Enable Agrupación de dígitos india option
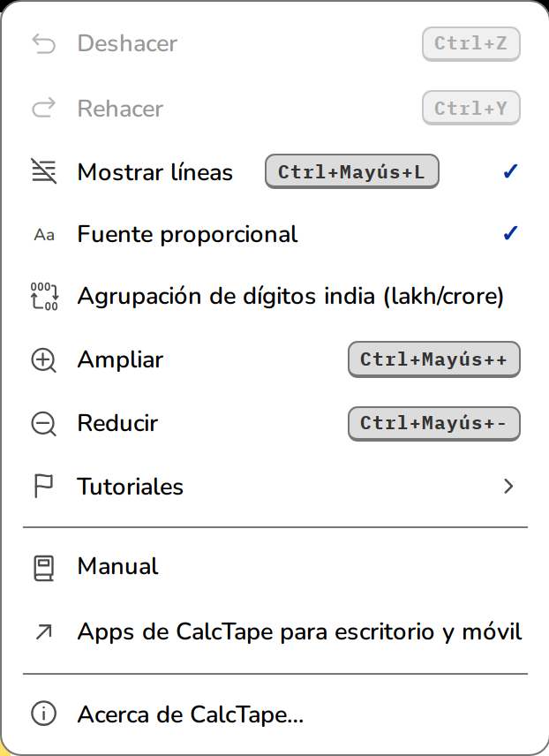This screenshot has height=756, width=549. click(274, 296)
